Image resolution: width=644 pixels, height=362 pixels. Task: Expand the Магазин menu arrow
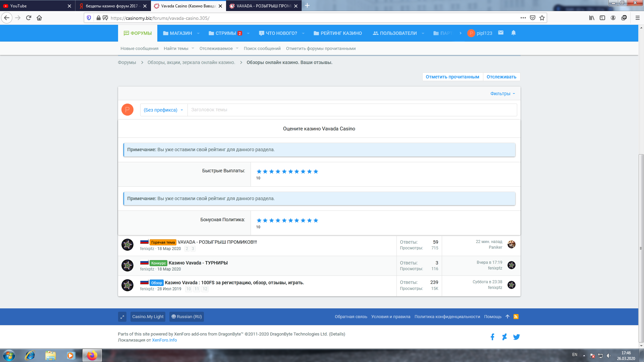pyautogui.click(x=198, y=33)
